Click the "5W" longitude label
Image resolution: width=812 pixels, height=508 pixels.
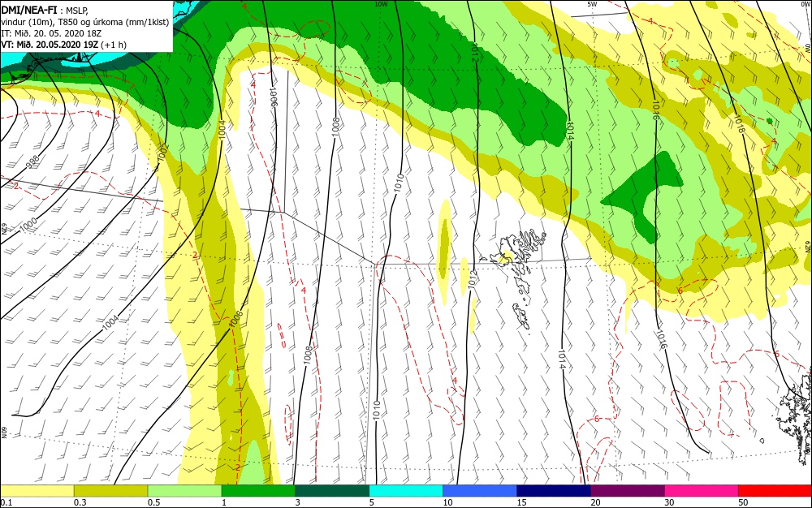[592, 4]
